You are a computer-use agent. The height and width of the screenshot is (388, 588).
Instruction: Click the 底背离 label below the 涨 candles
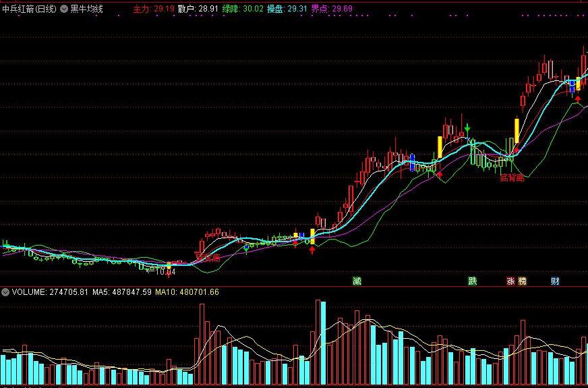coord(512,178)
